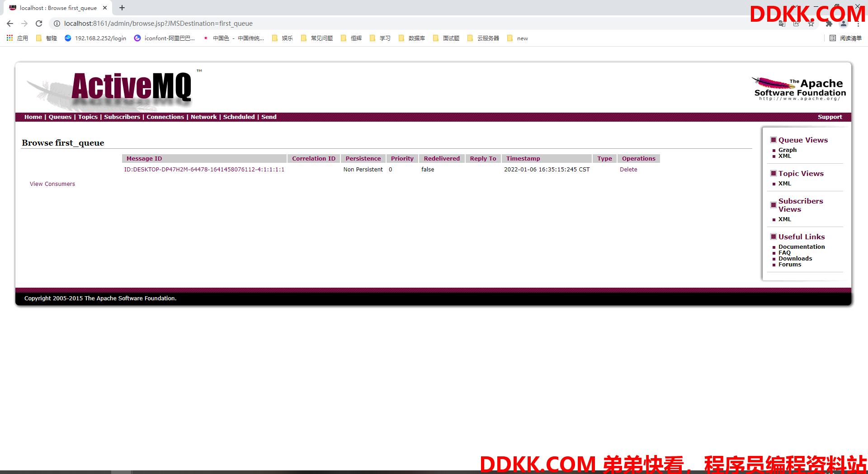The image size is (868, 474).
Task: Click the Timestamp column header
Action: (x=547, y=158)
